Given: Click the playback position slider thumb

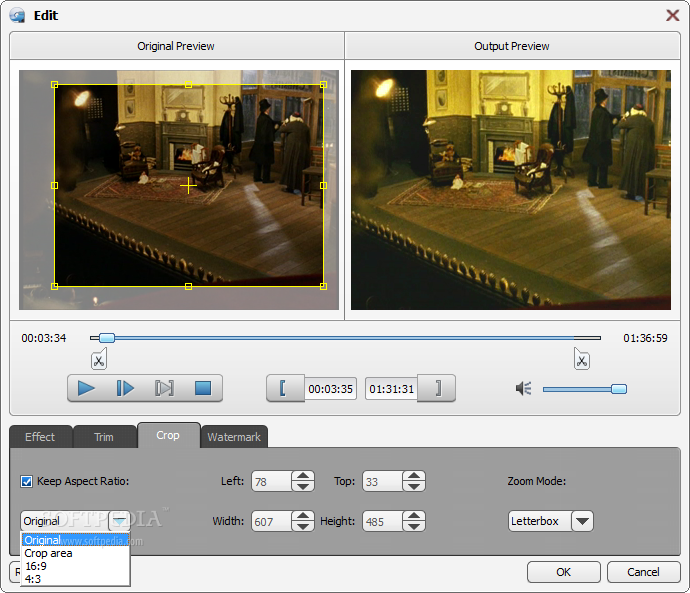Looking at the screenshot, I should click(106, 338).
